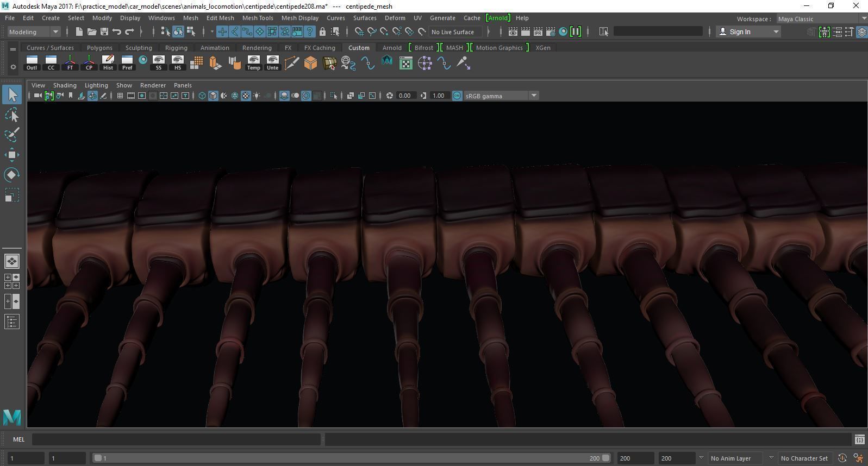Open the No Character Set dropdown
The width and height of the screenshot is (868, 466).
805,458
